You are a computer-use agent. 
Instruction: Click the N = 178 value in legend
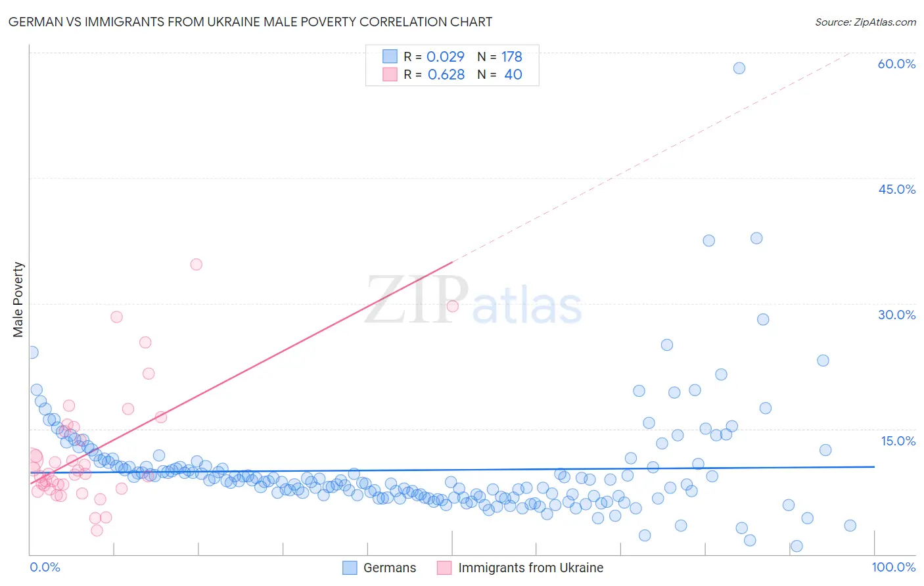click(499, 56)
